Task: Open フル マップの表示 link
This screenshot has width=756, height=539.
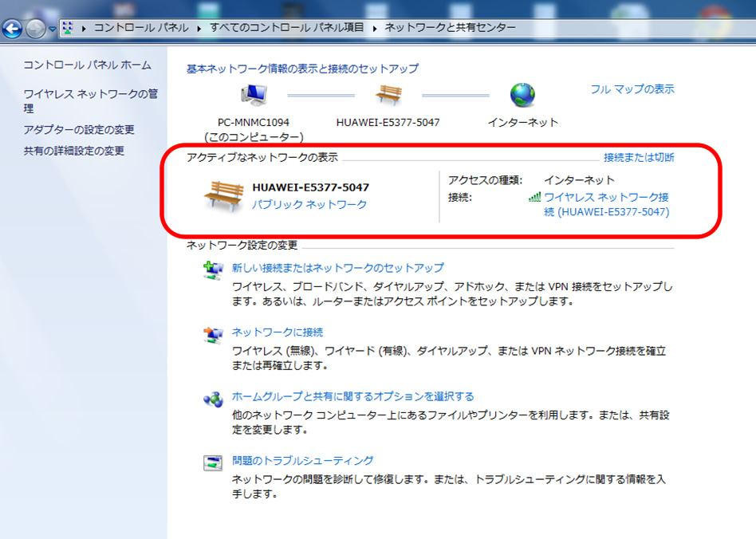Action: [632, 89]
